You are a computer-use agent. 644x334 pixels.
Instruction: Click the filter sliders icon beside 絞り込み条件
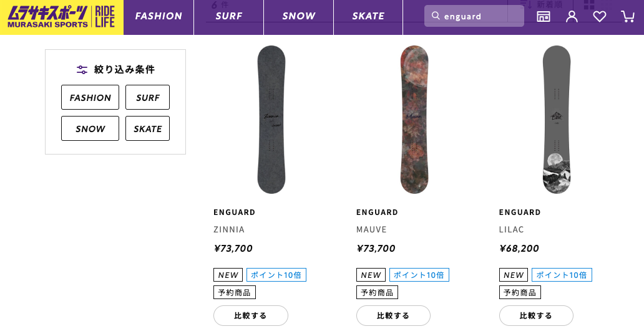click(x=82, y=70)
